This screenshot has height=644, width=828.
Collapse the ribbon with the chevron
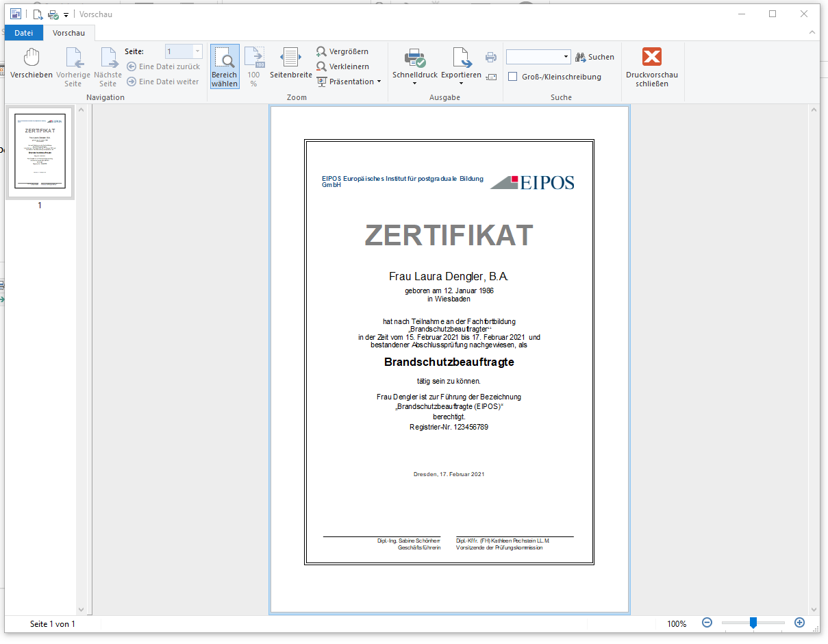click(x=812, y=33)
